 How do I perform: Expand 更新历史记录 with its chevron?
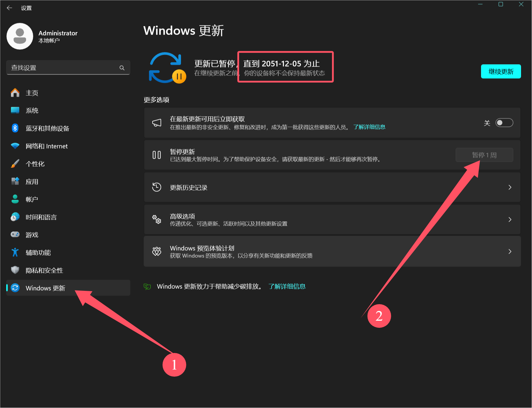click(x=509, y=187)
